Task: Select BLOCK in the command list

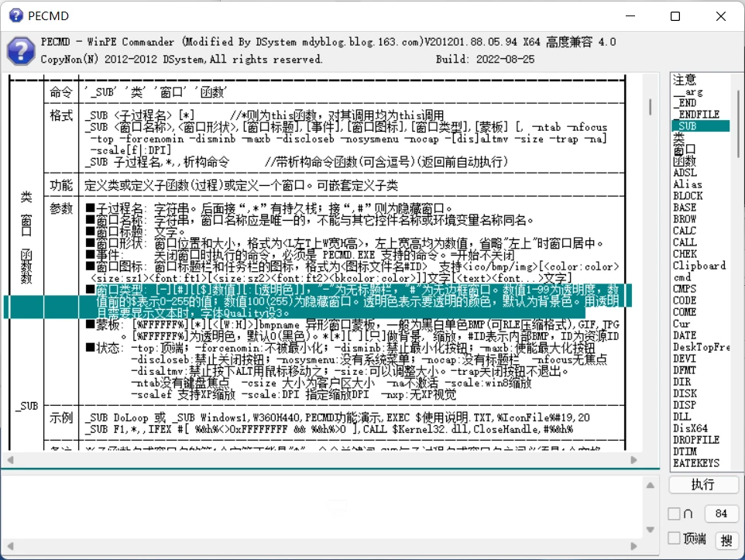Action: pos(688,196)
